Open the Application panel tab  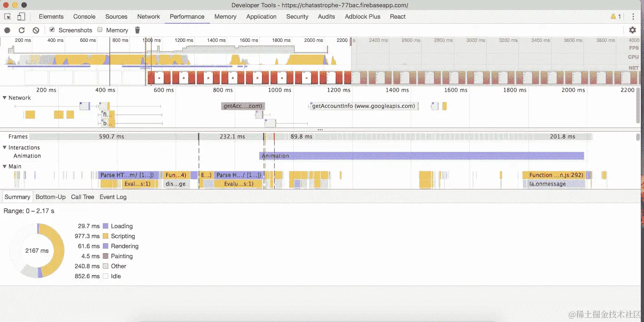(x=261, y=16)
